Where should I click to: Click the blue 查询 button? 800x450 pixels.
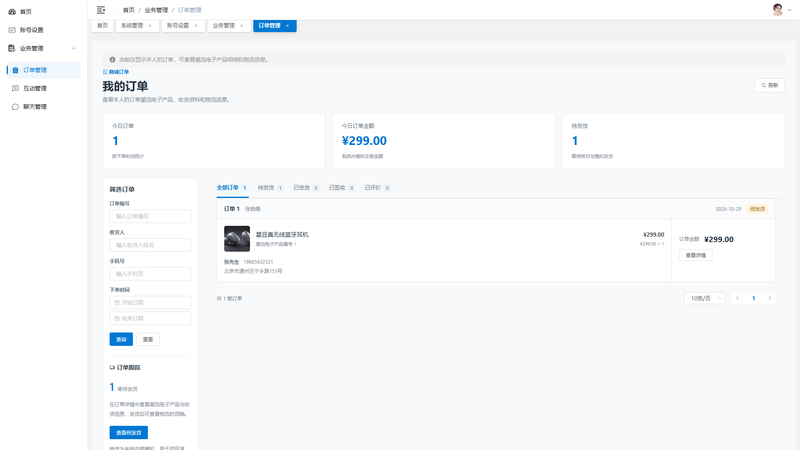coord(121,339)
